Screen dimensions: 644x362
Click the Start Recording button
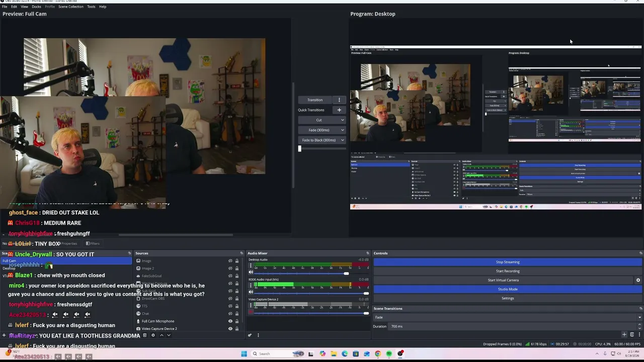(508, 271)
